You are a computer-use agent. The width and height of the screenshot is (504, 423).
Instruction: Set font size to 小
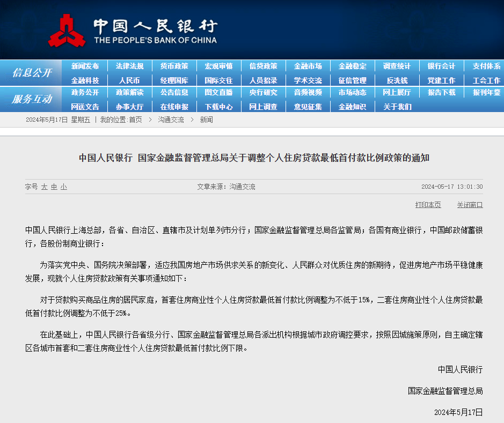pyautogui.click(x=64, y=187)
